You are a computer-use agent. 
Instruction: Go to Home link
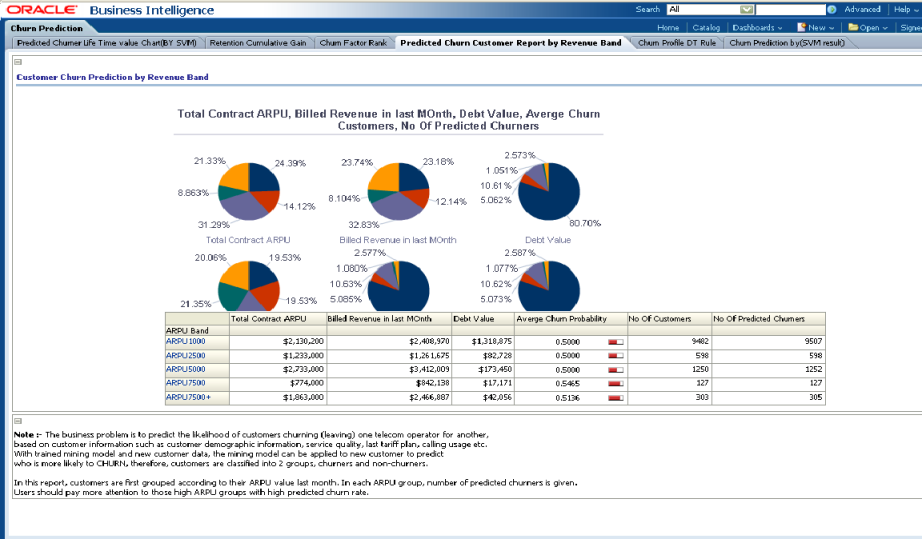click(668, 28)
